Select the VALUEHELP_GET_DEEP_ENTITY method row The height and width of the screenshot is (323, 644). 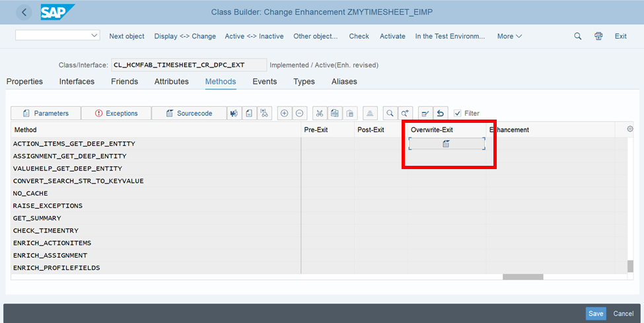156,168
